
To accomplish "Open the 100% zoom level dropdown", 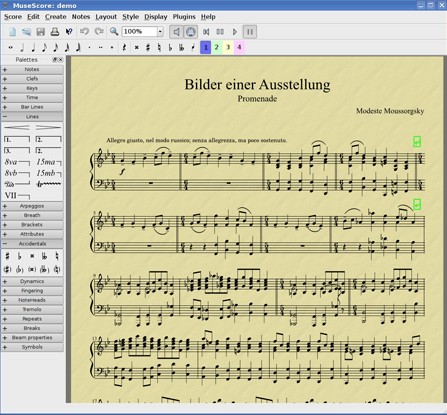I will tap(160, 32).
